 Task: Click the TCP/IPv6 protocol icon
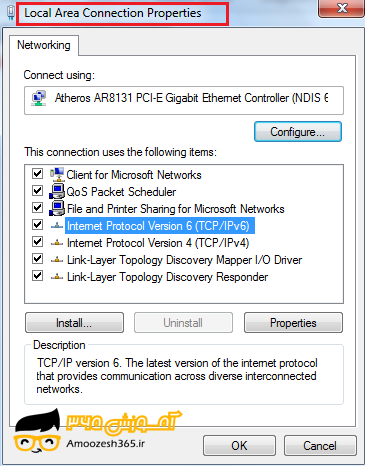57,226
